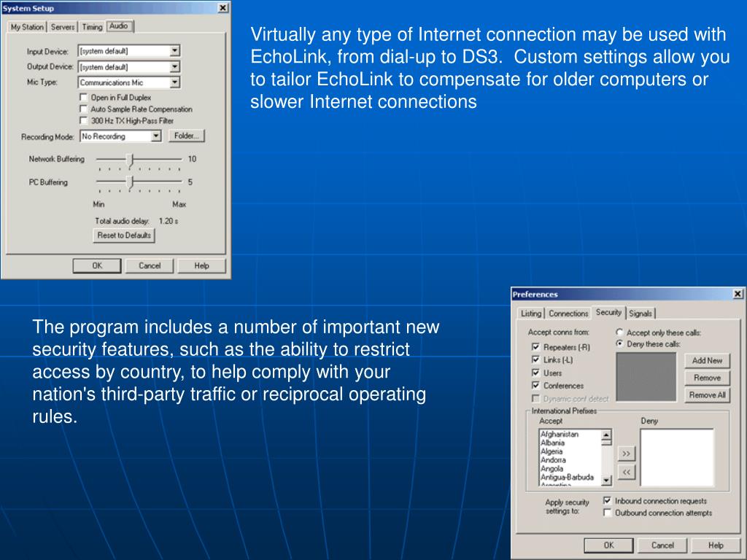Click the gray call sign list box

point(646,377)
